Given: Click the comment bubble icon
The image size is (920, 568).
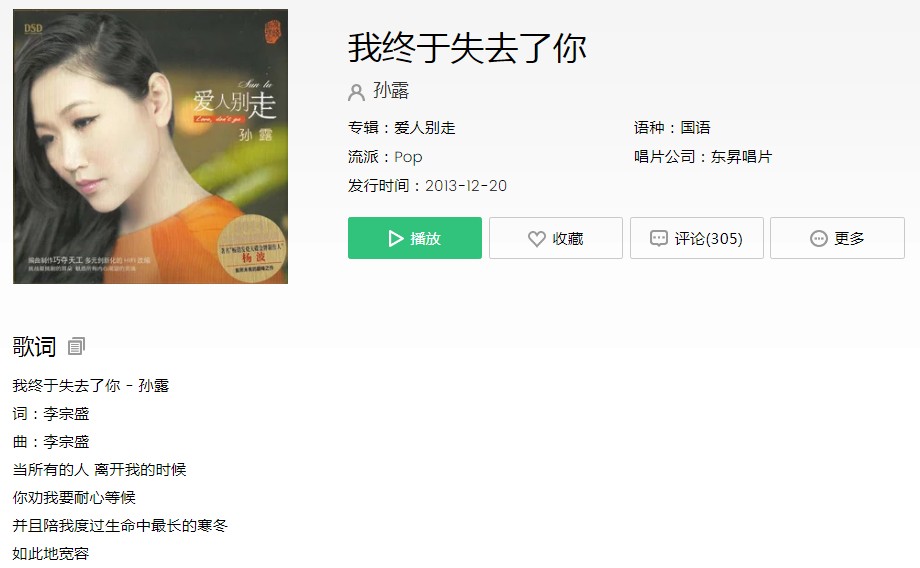Looking at the screenshot, I should [658, 238].
